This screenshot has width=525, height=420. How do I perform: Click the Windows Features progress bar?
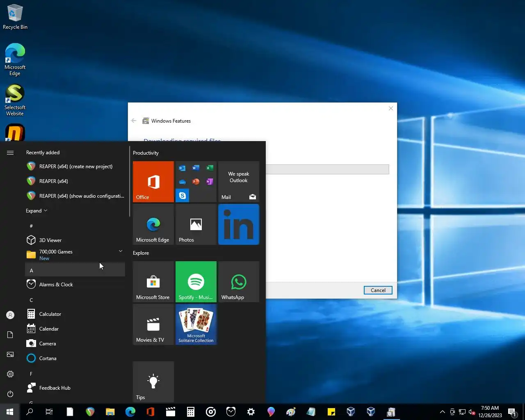(x=327, y=169)
